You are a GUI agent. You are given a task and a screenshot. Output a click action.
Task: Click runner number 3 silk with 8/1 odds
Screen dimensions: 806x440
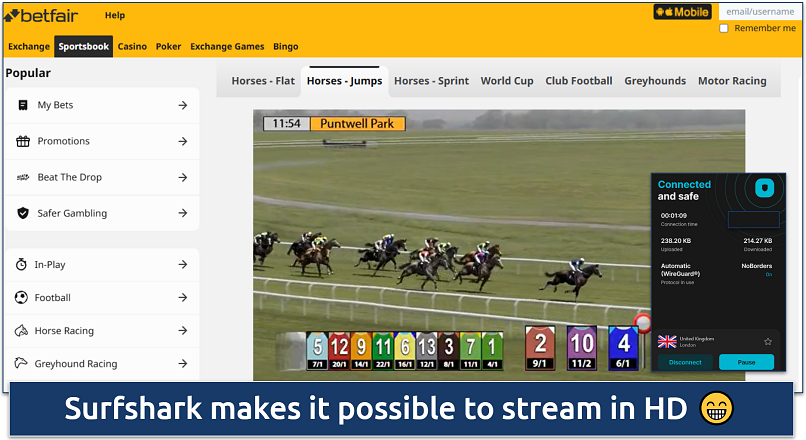(x=448, y=351)
